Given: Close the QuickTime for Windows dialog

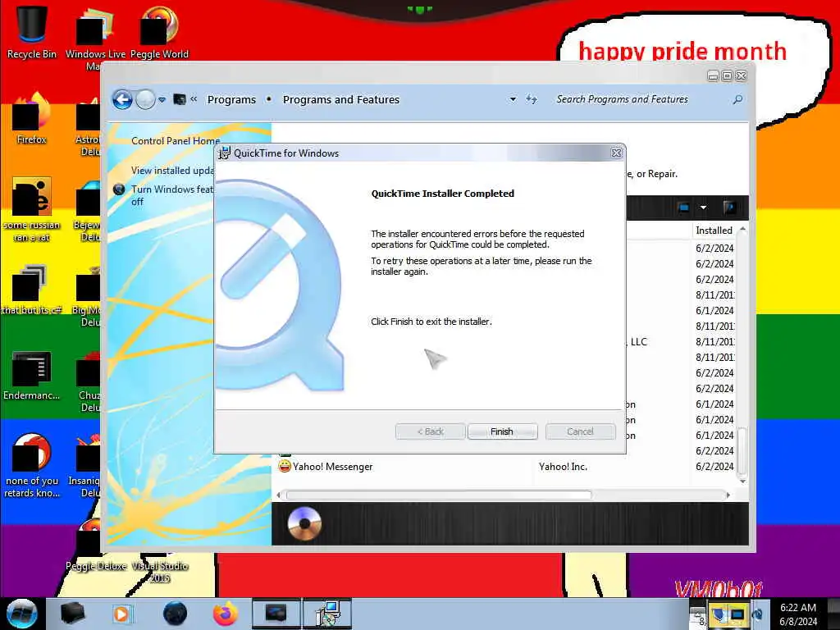Looking at the screenshot, I should [617, 153].
